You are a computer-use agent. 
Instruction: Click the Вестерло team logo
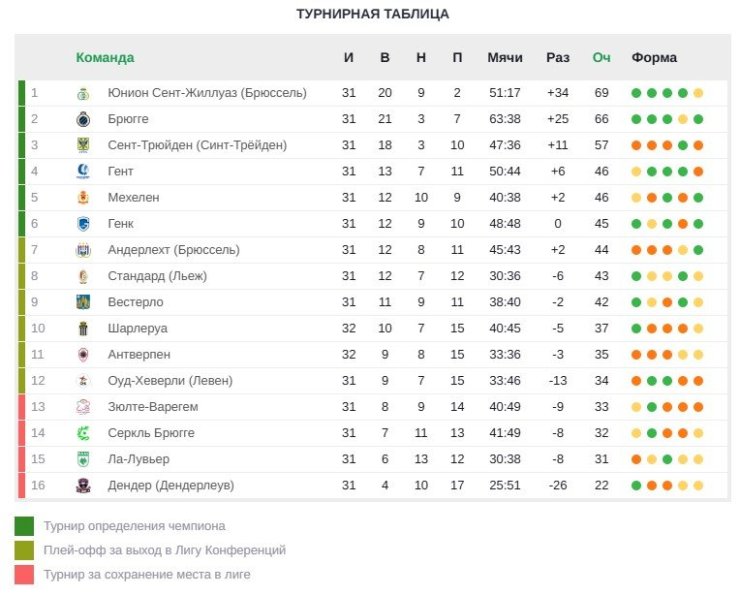(x=83, y=302)
